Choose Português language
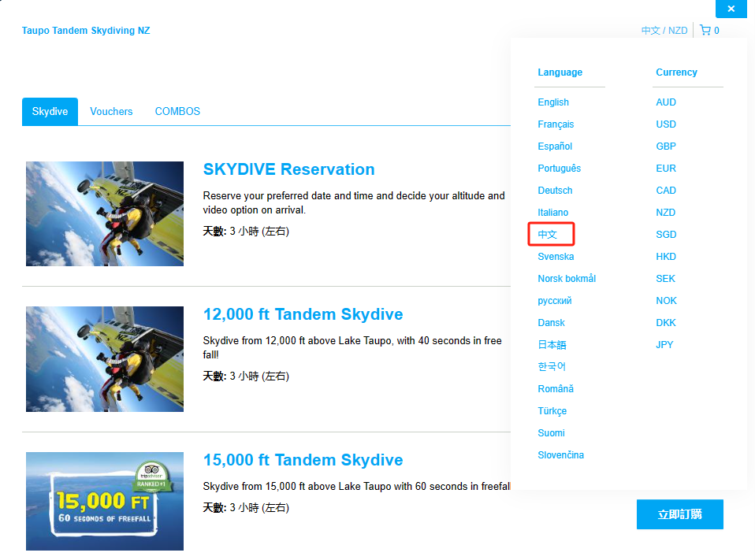Image resolution: width=755 pixels, height=560 pixels. pyautogui.click(x=559, y=169)
